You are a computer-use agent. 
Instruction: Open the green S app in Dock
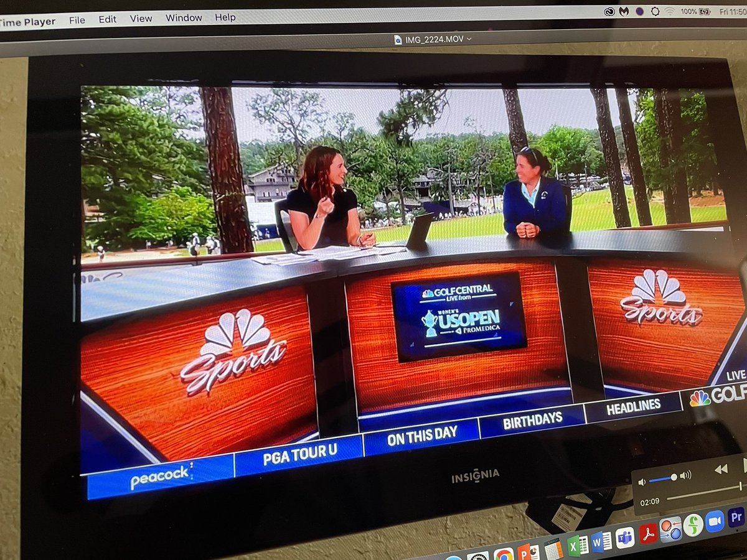pyautogui.click(x=693, y=525)
